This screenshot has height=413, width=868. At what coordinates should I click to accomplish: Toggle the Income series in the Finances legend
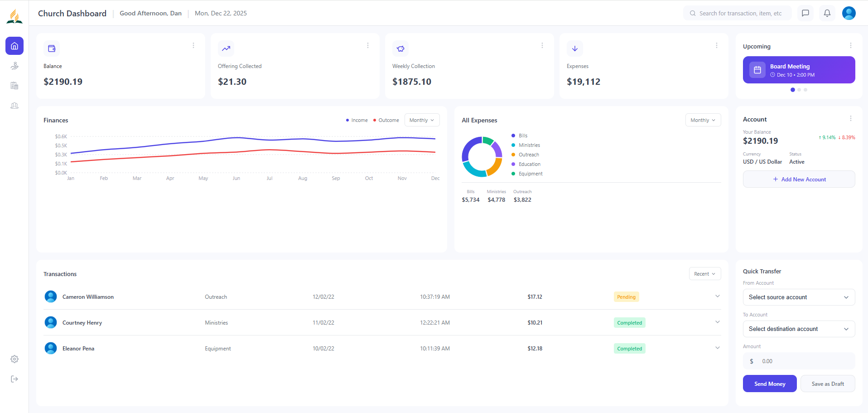357,120
